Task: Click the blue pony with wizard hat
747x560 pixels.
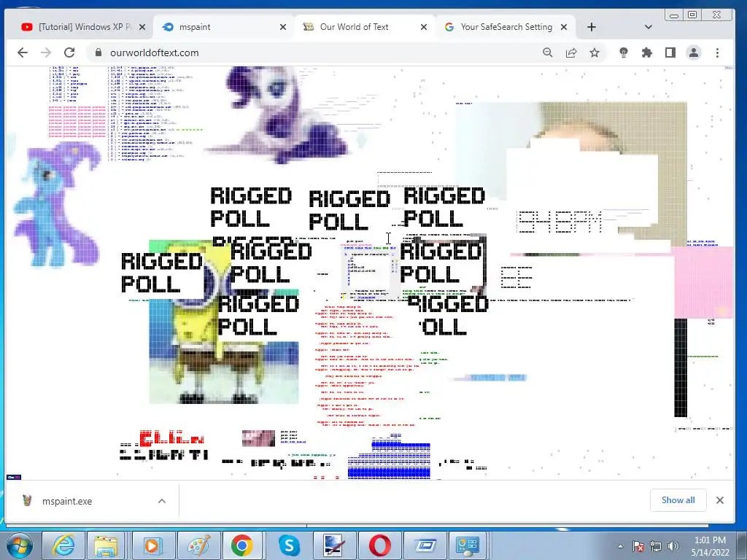Action: (x=57, y=205)
